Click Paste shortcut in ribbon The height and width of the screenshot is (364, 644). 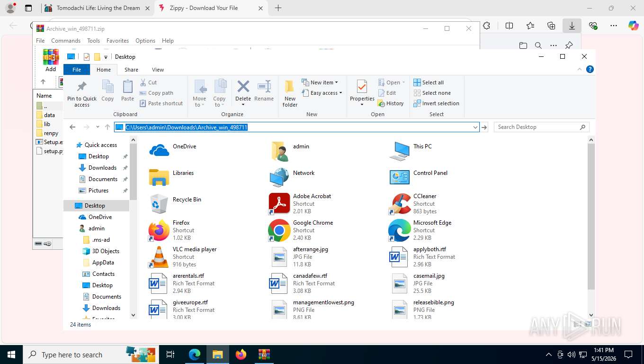(x=161, y=103)
